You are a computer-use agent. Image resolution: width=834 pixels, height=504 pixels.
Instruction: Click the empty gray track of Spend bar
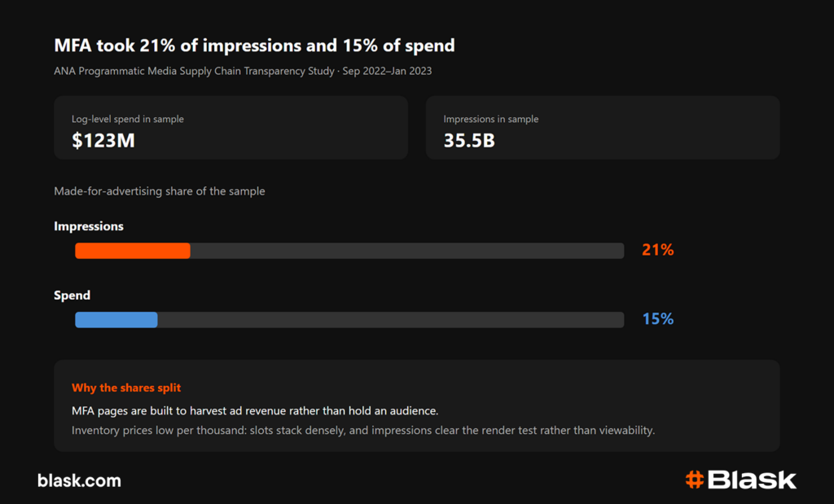coord(391,319)
